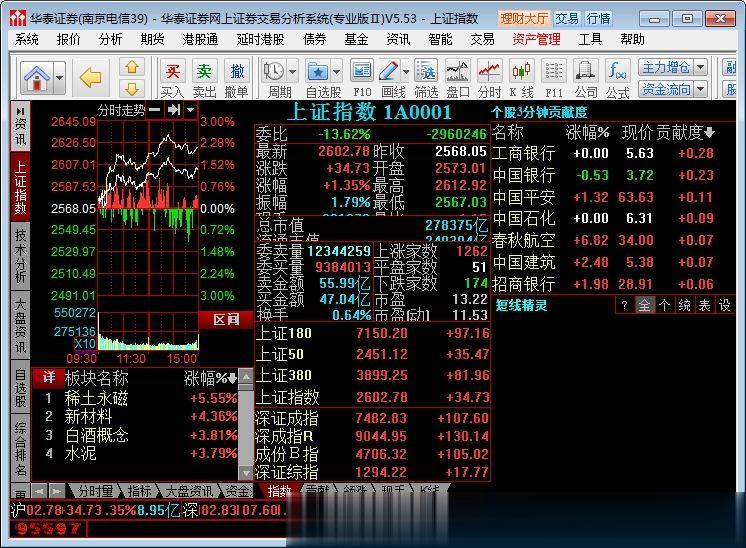Click the sector list scrollbar up arrow
Viewport: 746px width, 548px height.
[x=245, y=377]
